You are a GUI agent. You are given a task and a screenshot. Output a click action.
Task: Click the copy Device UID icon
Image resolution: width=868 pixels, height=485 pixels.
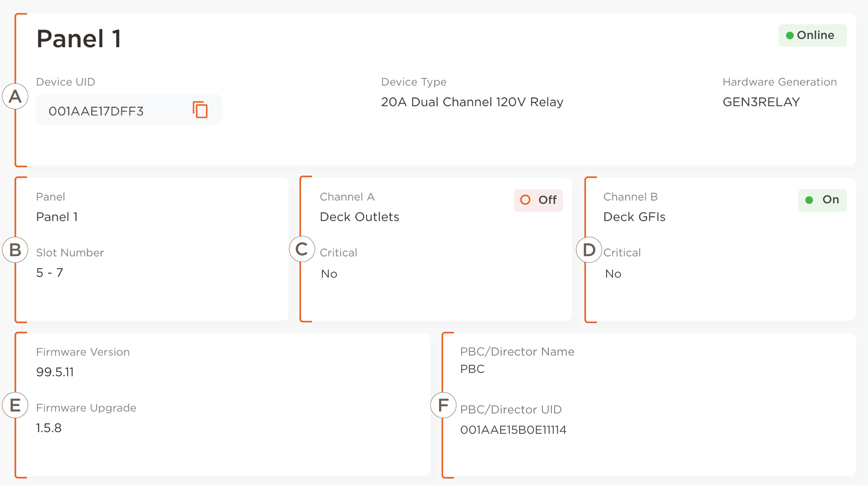pos(200,110)
